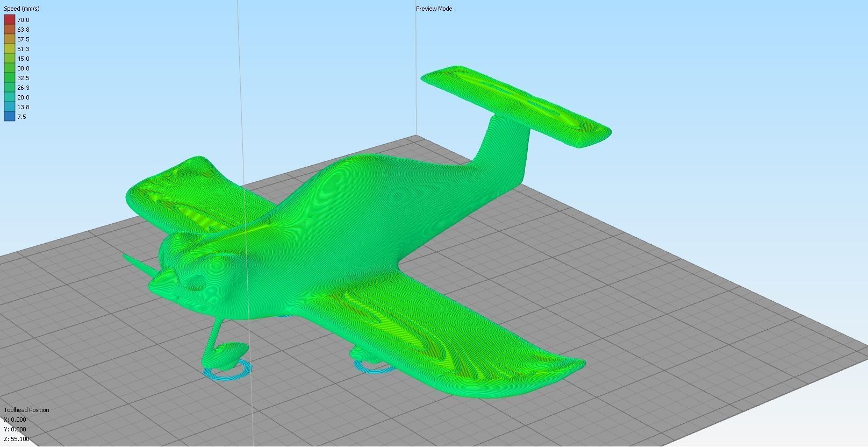Image resolution: width=868 pixels, height=447 pixels.
Task: Click the "Toolhead Position" label
Action: (x=26, y=410)
